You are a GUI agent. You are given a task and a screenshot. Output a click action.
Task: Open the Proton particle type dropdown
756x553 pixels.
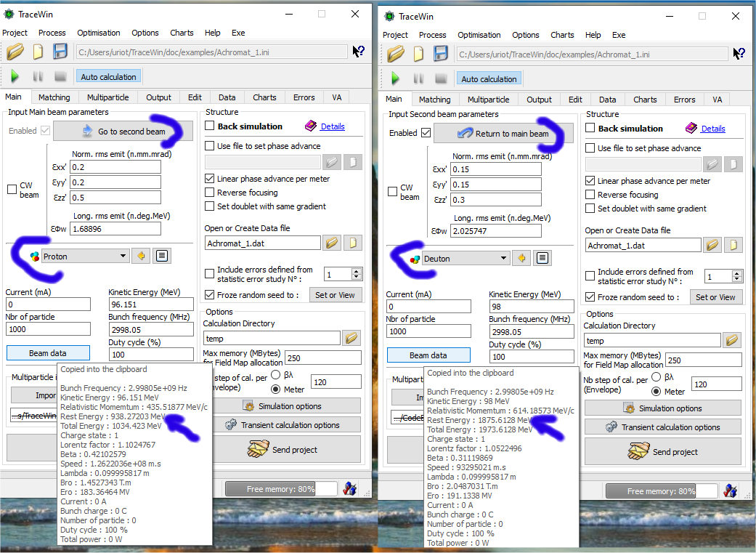123,256
